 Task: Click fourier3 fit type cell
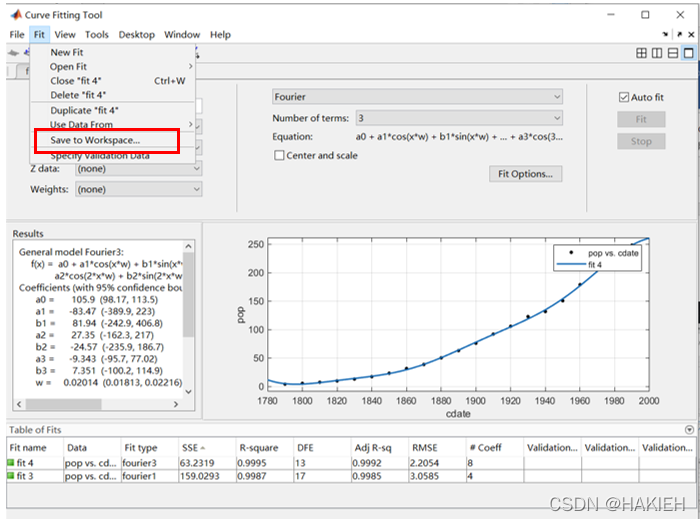[150, 463]
